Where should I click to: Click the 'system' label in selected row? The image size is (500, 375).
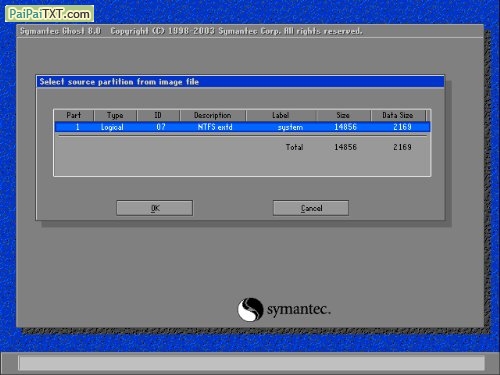290,127
